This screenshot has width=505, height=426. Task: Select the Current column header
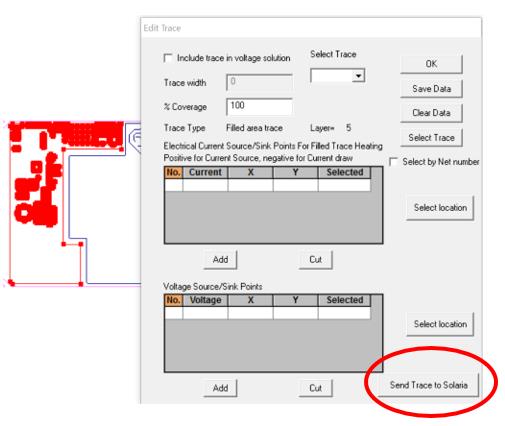tap(205, 172)
